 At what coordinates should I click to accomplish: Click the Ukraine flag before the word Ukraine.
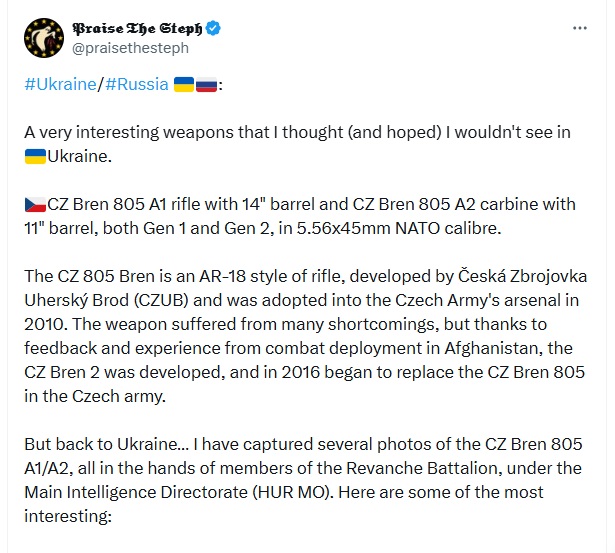[35, 156]
